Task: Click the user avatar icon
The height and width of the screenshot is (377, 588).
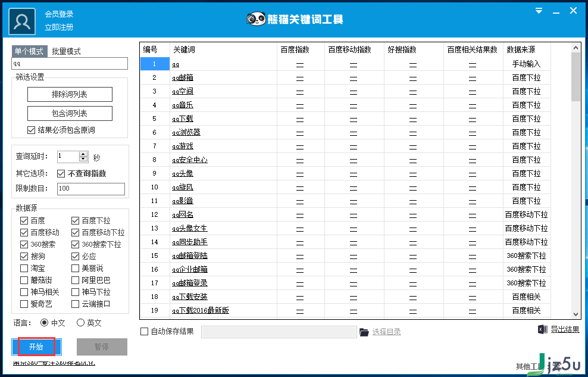Action: point(22,22)
